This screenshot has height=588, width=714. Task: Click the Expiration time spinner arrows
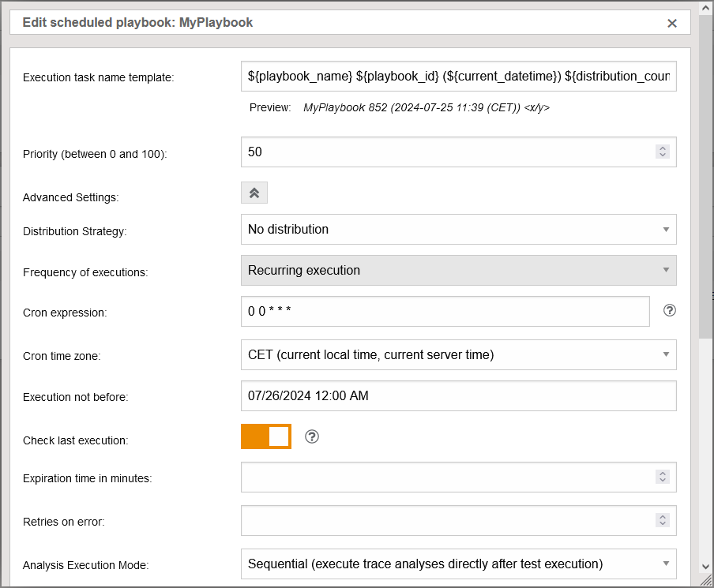tap(663, 477)
